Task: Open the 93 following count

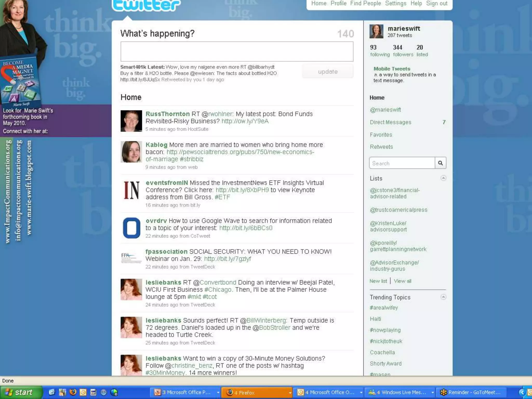Action: pyautogui.click(x=380, y=51)
